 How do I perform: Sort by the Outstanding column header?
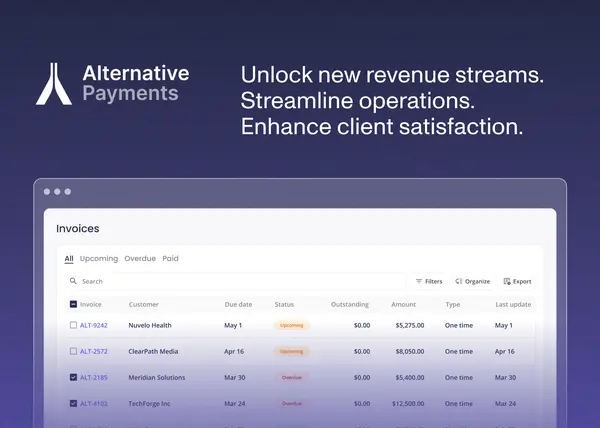pyautogui.click(x=350, y=304)
